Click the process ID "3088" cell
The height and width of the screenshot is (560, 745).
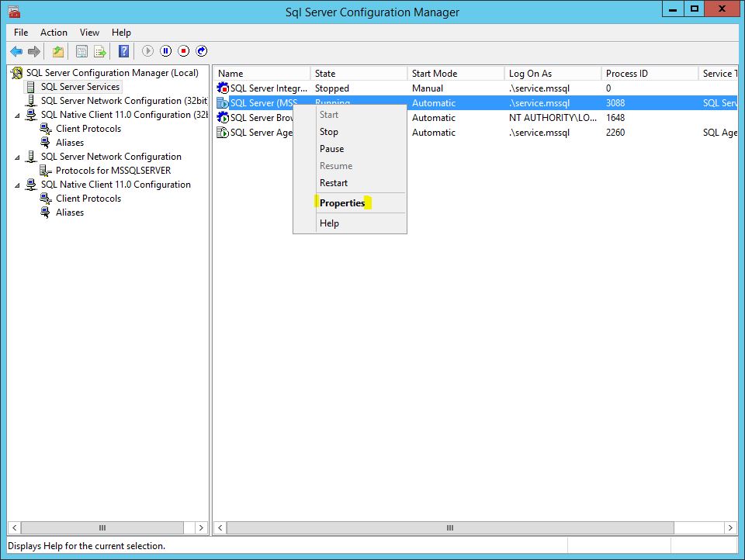point(615,103)
